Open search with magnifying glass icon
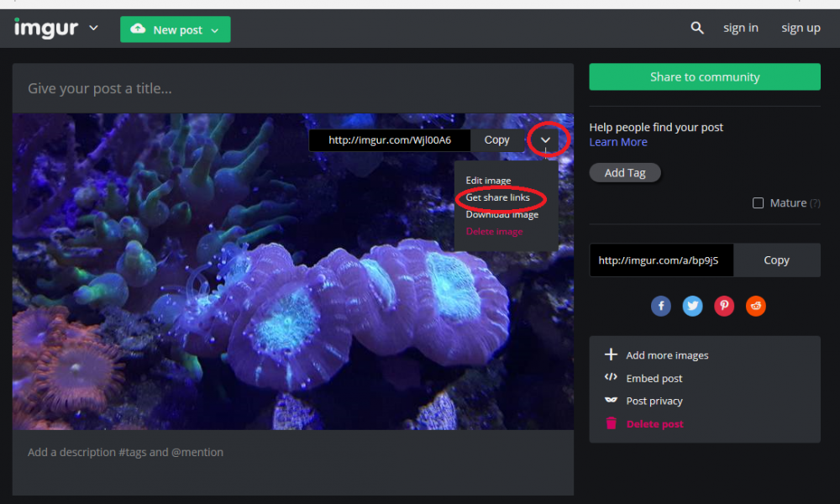The width and height of the screenshot is (840, 504). 697,29
